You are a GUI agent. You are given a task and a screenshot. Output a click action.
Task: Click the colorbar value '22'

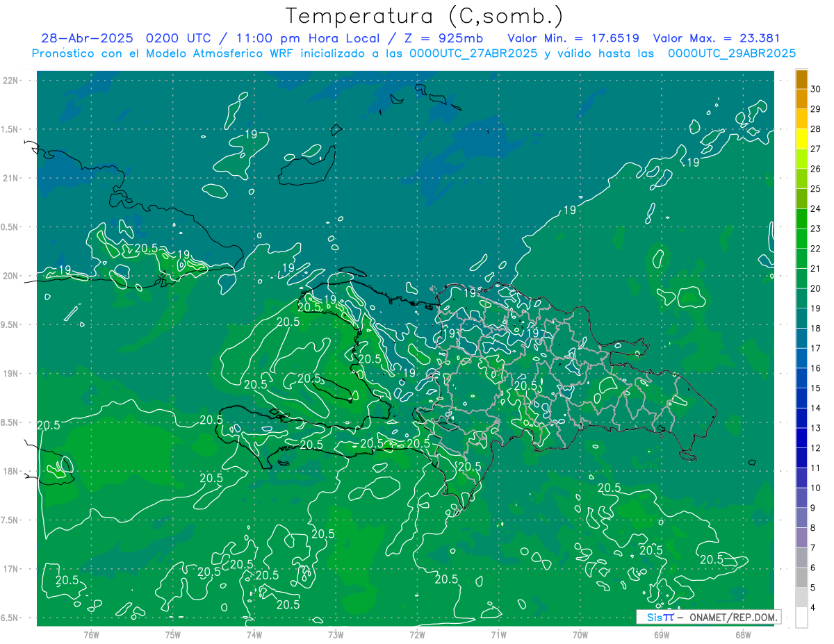(816, 249)
